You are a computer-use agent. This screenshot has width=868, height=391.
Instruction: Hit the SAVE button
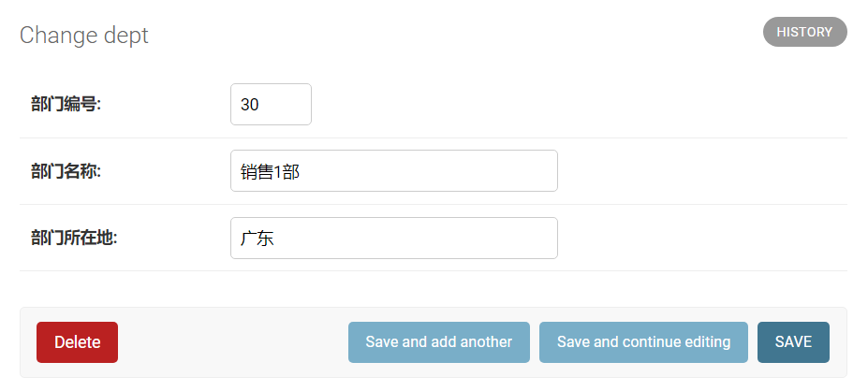793,342
